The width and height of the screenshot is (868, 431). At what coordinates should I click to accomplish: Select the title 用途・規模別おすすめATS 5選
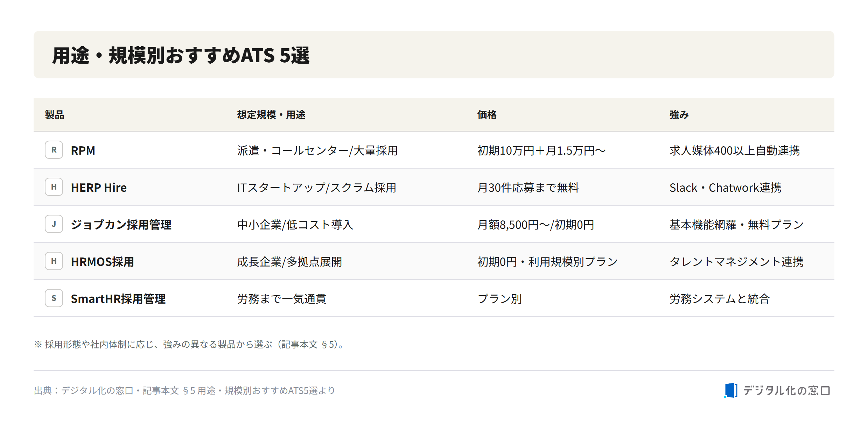(181, 55)
